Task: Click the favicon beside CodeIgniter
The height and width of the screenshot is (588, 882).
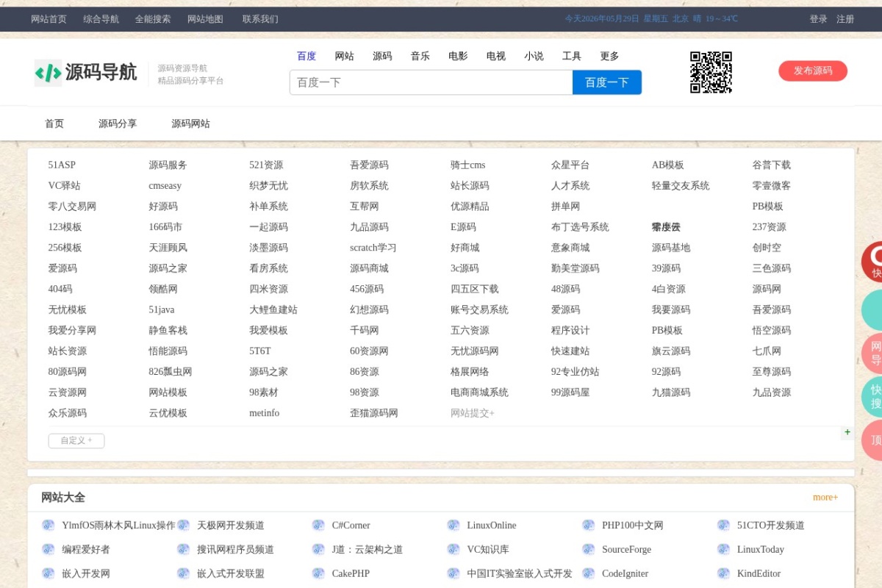Action: 589,574
